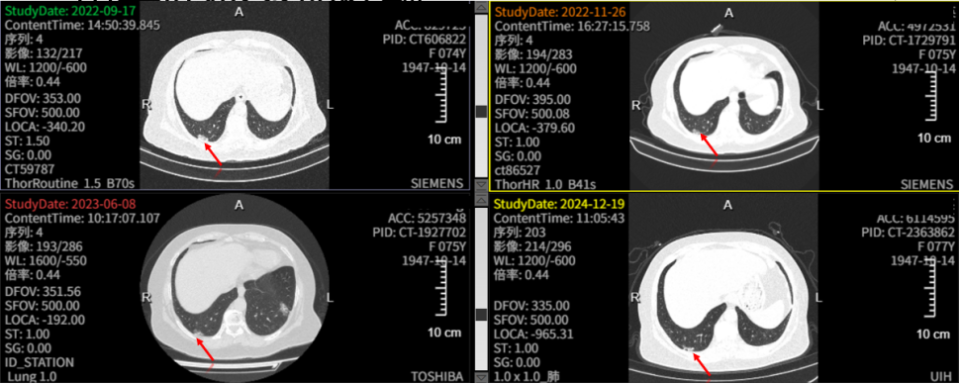Click ContentTime: 14:50:39.845 text
This screenshot has height=384, width=960.
(83, 26)
